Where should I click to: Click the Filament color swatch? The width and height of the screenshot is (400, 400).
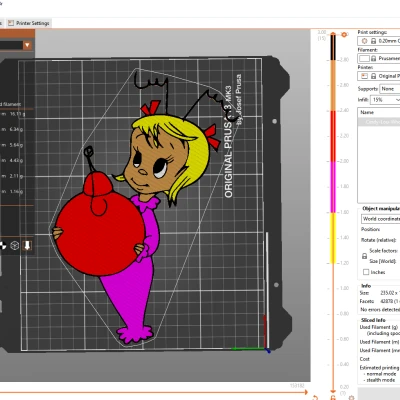(x=364, y=58)
